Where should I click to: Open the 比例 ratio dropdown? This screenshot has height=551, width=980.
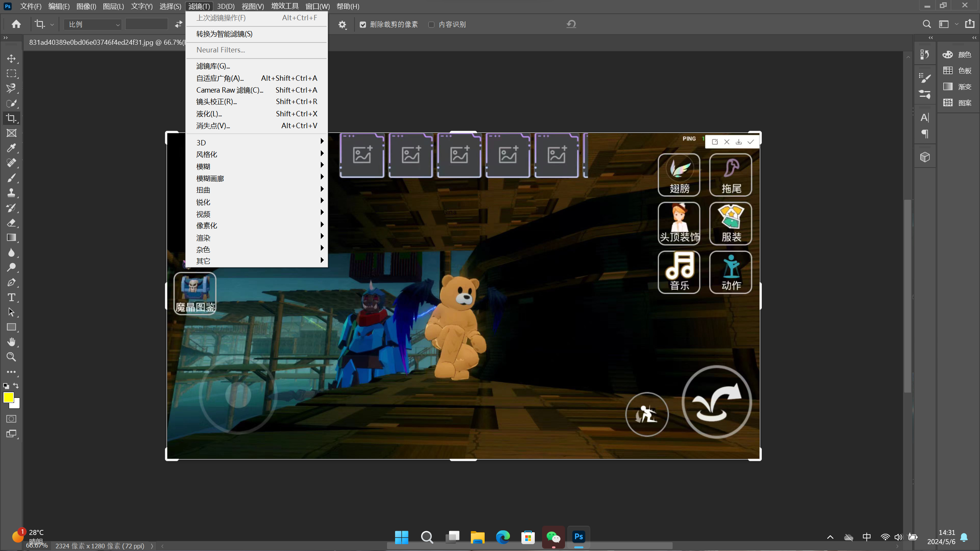[93, 24]
